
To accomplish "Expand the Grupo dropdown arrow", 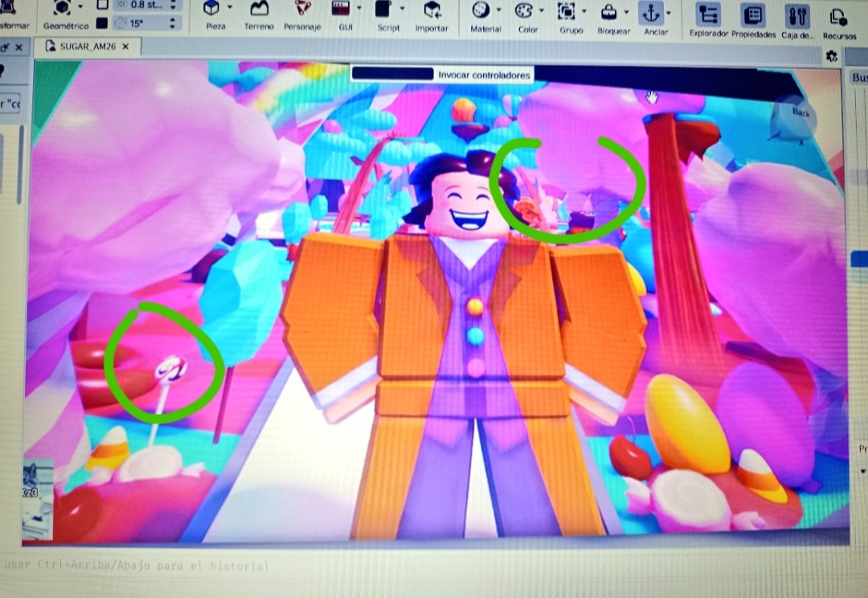I will pyautogui.click(x=584, y=10).
